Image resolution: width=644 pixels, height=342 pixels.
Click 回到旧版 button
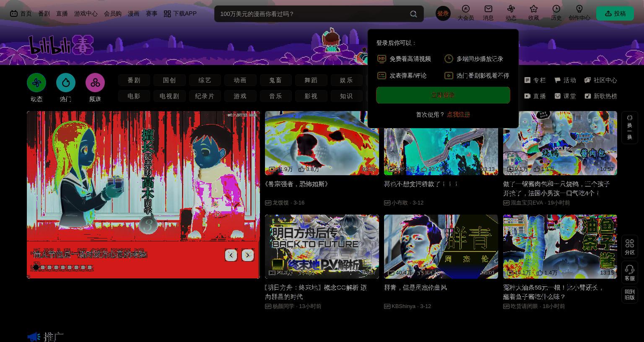click(630, 295)
